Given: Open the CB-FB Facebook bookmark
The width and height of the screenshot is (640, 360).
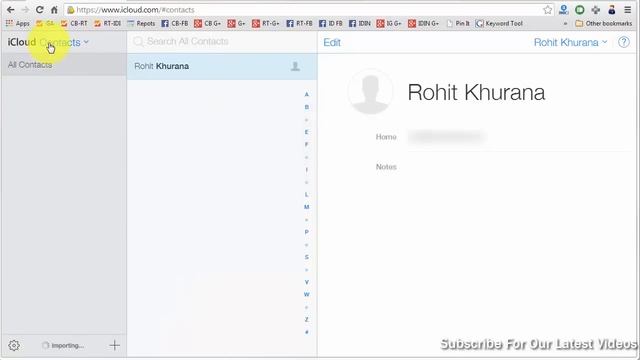Looking at the screenshot, I should coord(175,24).
